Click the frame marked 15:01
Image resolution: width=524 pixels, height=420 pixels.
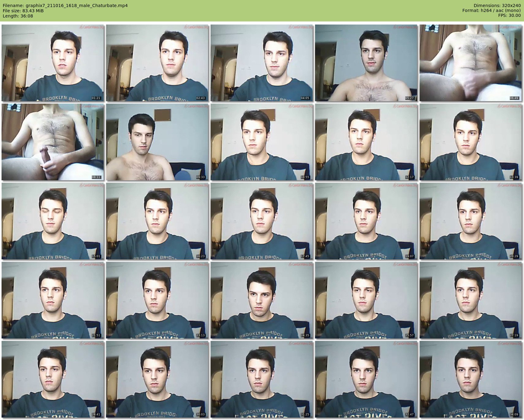pos(53,221)
